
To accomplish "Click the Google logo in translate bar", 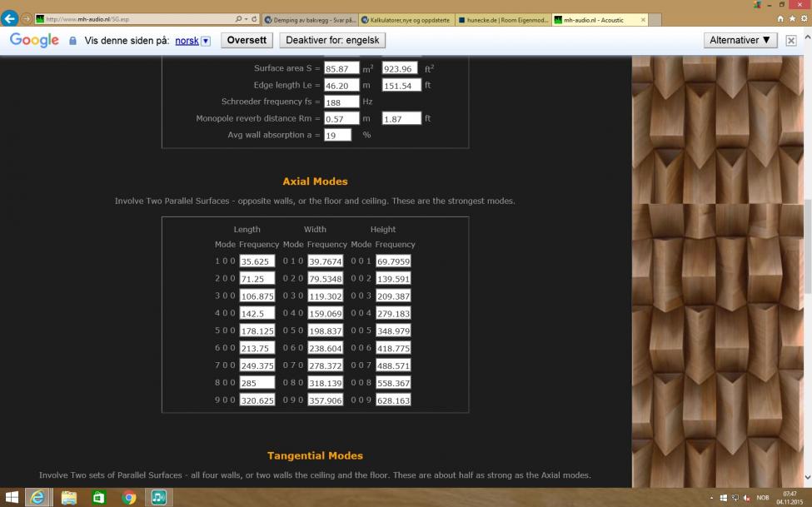I will pos(34,40).
